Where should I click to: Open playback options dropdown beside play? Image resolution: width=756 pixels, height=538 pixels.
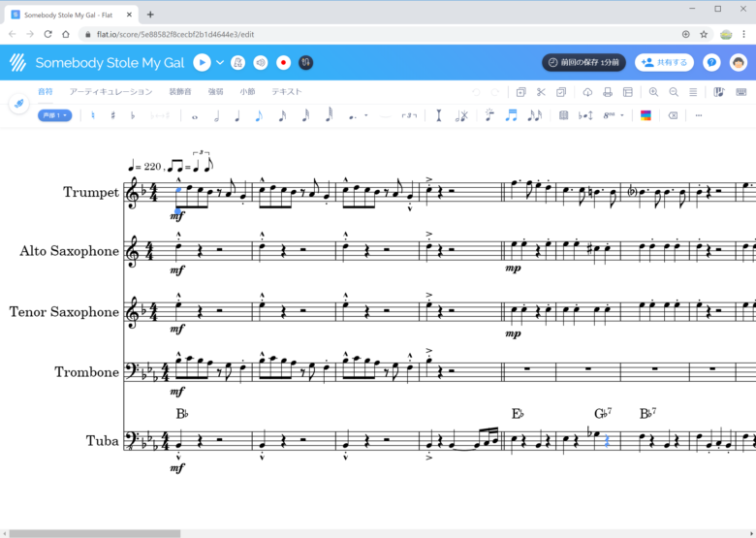(220, 63)
